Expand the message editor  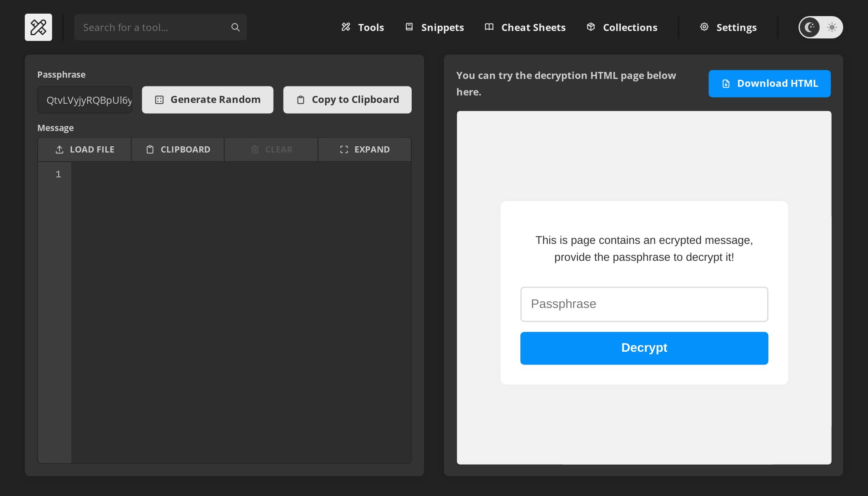pyautogui.click(x=365, y=150)
